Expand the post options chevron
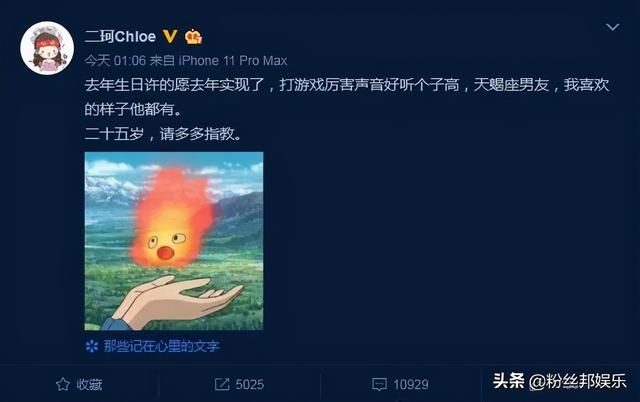640x402 pixels. [x=613, y=27]
